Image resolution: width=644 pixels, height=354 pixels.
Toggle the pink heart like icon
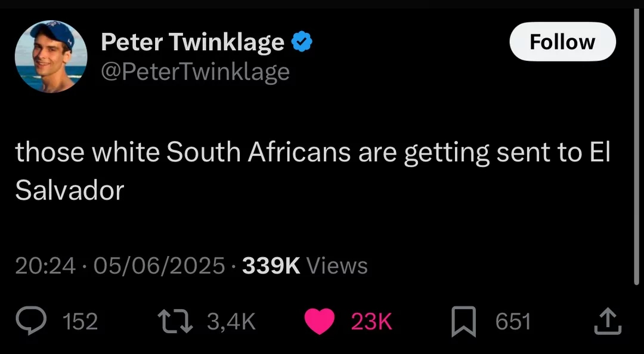pyautogui.click(x=320, y=322)
